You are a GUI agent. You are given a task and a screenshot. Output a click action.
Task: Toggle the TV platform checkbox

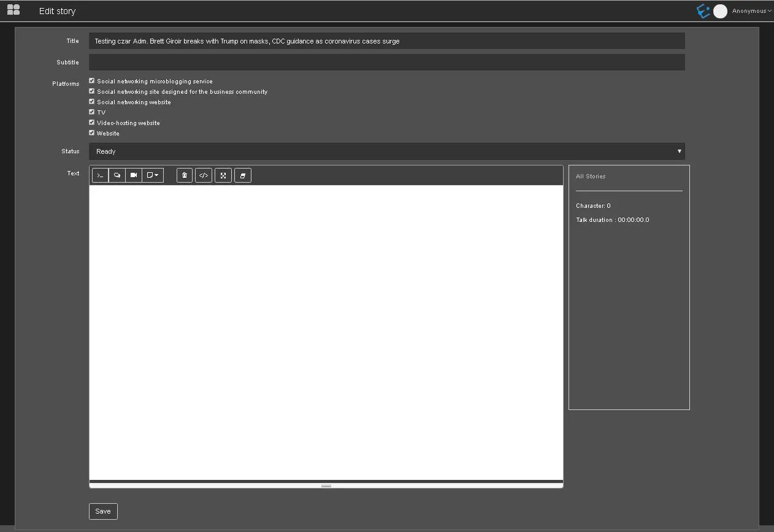[92, 112]
